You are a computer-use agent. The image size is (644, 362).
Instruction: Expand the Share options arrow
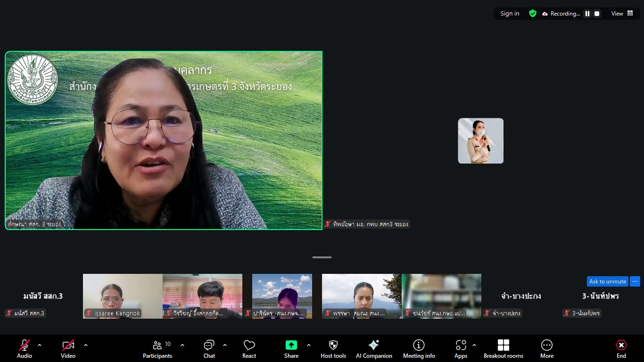(309, 345)
